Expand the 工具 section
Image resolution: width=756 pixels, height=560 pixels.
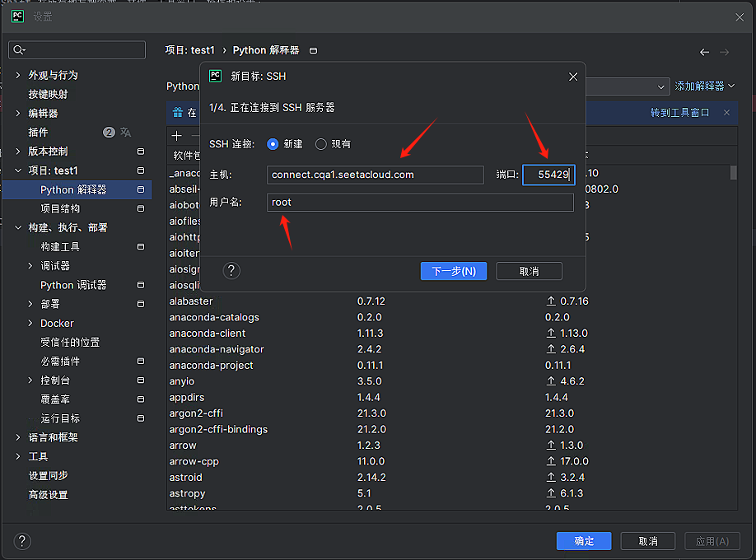point(18,456)
